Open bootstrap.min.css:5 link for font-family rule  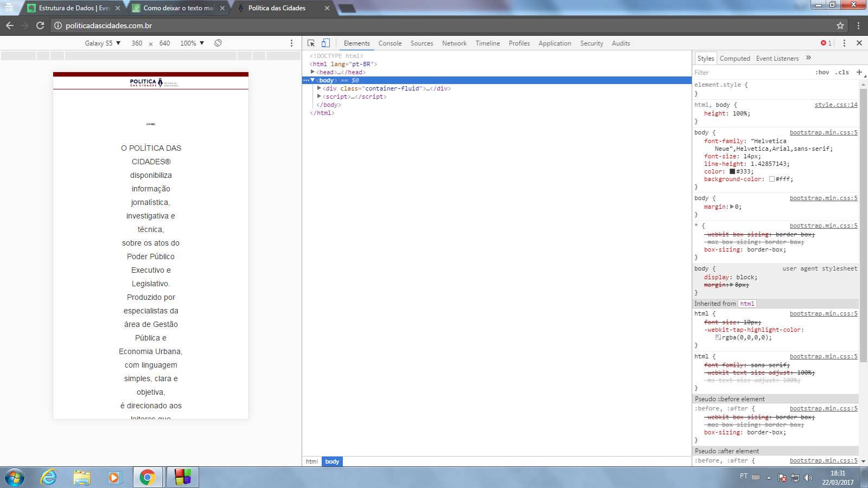[x=824, y=132]
